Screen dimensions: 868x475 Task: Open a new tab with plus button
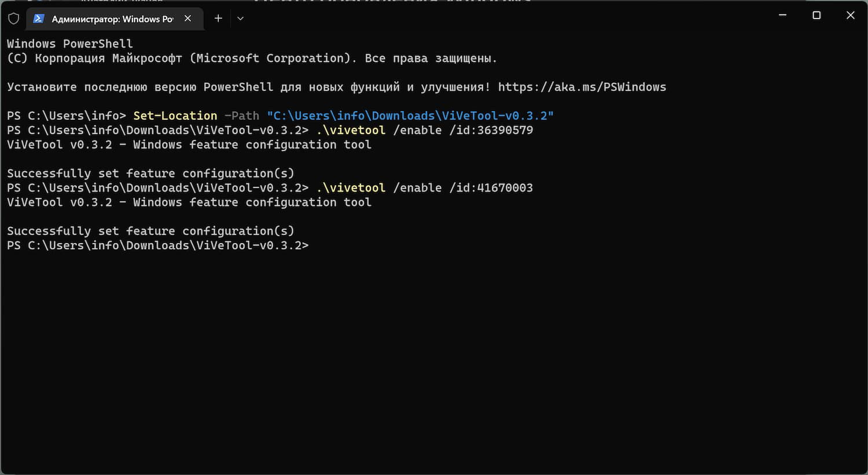[x=218, y=19]
